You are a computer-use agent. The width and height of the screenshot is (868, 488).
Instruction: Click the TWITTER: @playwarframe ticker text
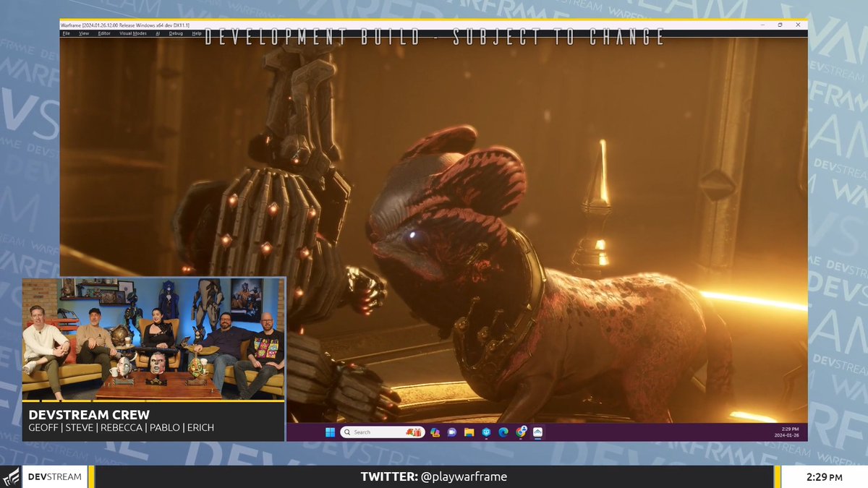click(434, 476)
